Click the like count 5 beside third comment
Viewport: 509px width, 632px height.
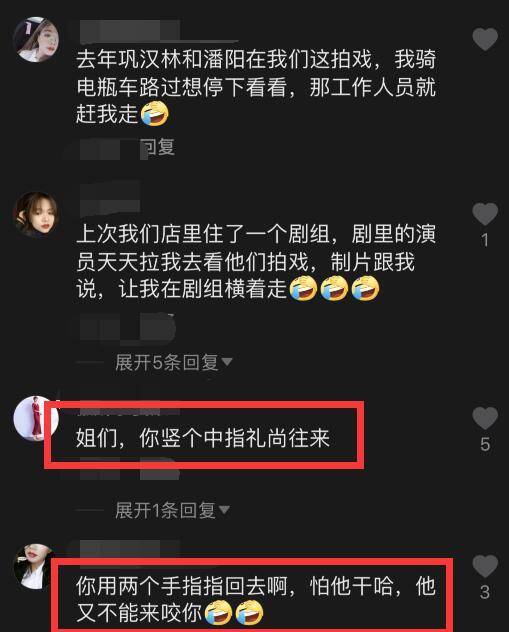coord(485,444)
